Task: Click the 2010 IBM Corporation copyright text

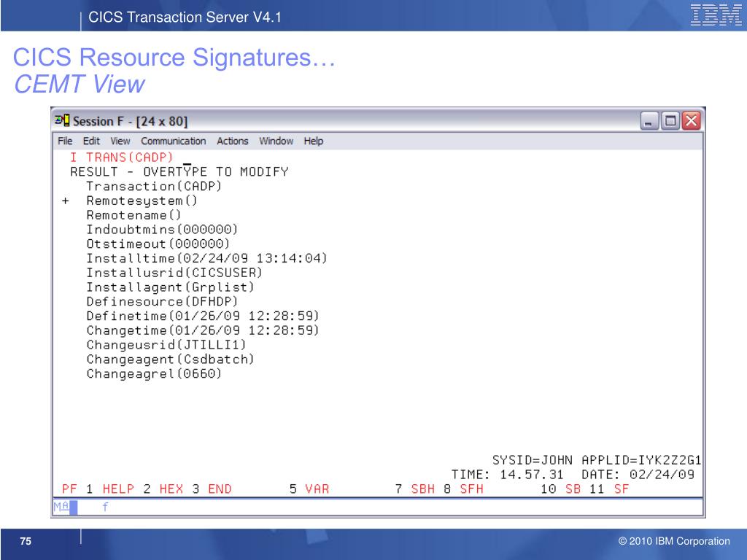Action: point(674,542)
